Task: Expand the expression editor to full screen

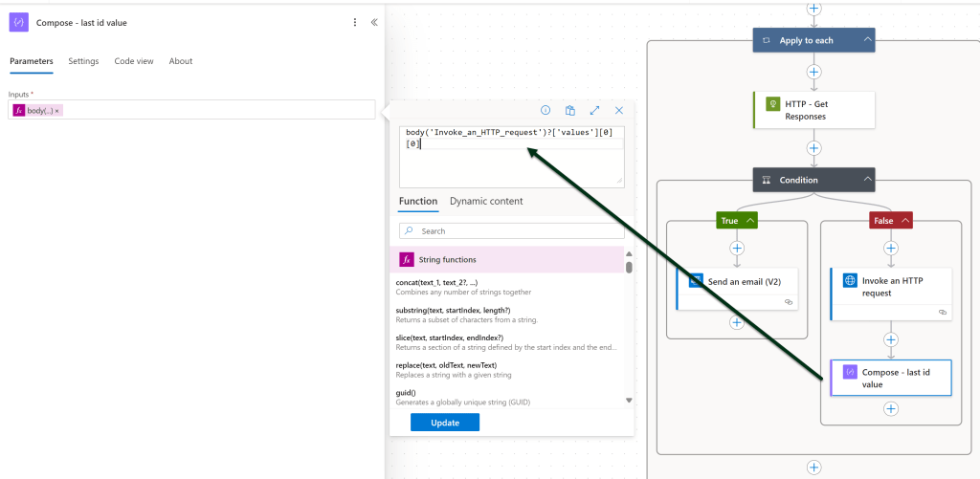Action: pos(594,111)
